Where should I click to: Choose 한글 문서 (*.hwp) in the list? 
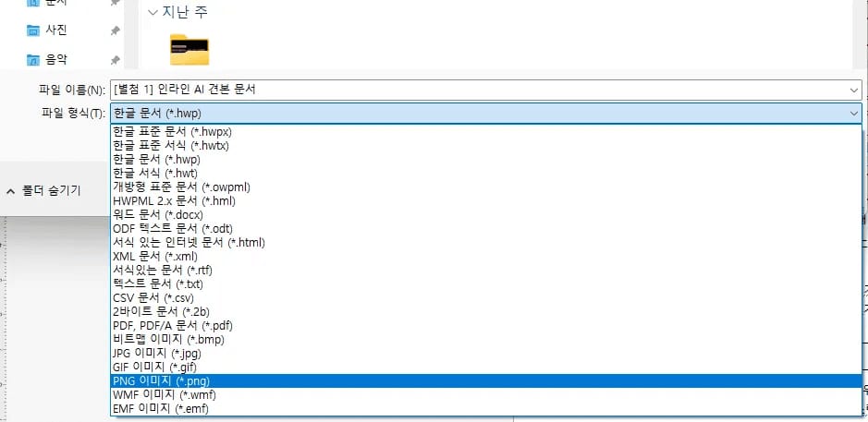(486, 159)
